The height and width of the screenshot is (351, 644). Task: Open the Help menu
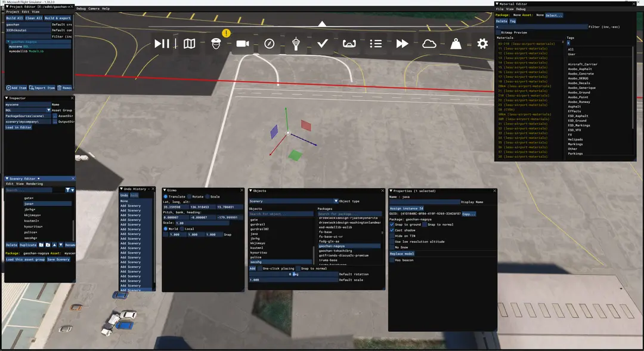coord(106,8)
